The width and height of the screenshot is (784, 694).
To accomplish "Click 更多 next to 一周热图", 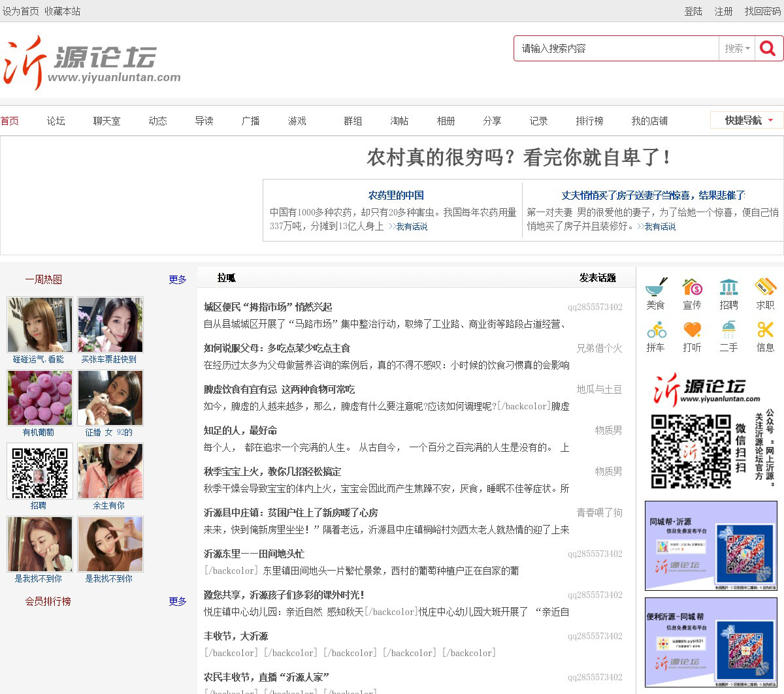I will pyautogui.click(x=177, y=279).
